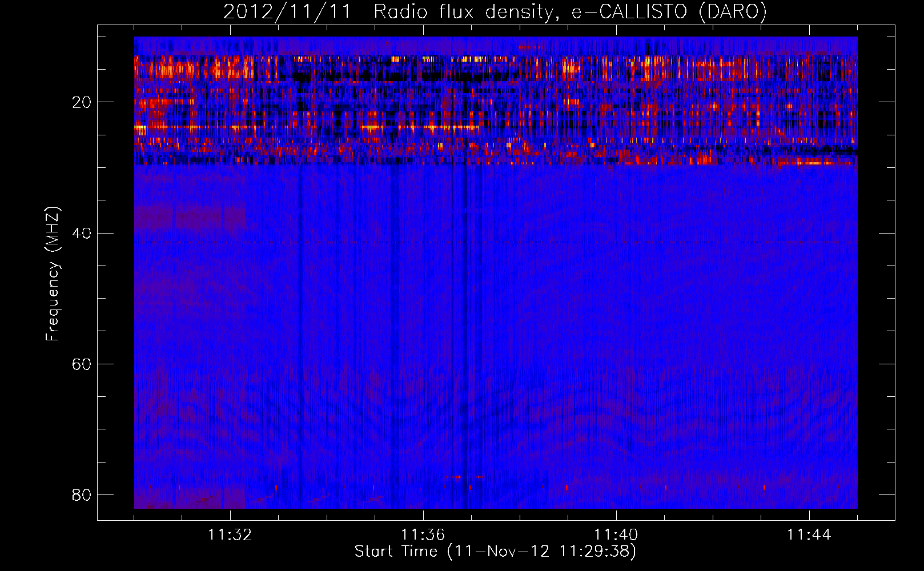
Task: Click the "11:36" time tick label
Action: (423, 535)
